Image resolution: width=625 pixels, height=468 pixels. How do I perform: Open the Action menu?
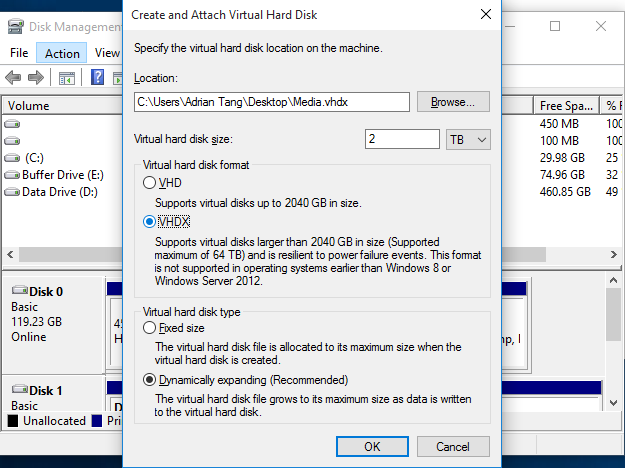tap(62, 53)
